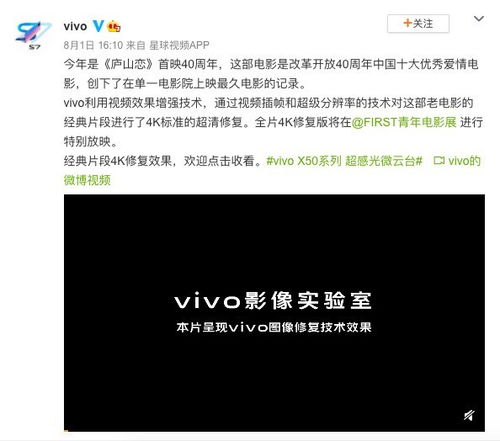Click the orange video progress bar start
This screenshot has height=441, width=500.
coord(66,431)
